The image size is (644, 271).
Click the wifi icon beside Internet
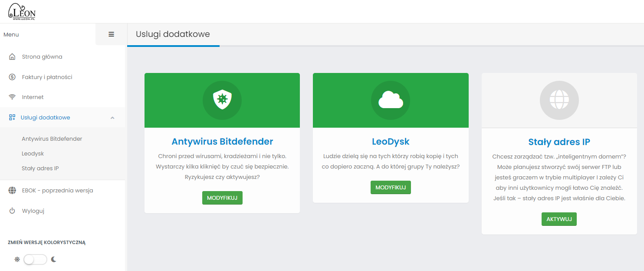[x=12, y=97]
